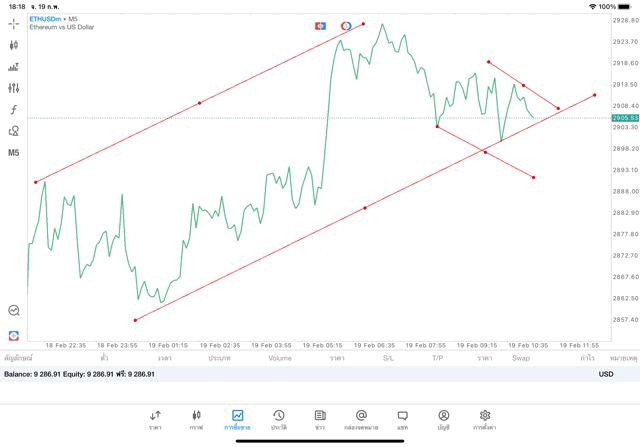The width and height of the screenshot is (640, 447).
Task: Click the blue-red economic event flag icon
Action: point(320,25)
